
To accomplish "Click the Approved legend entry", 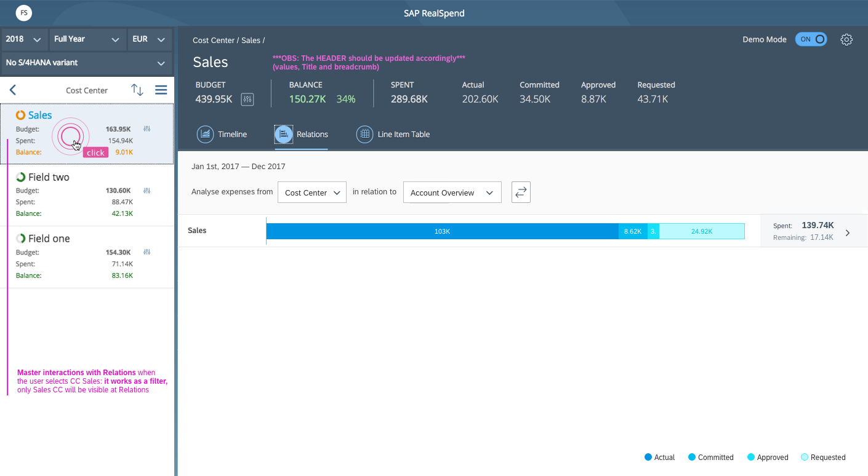I will pyautogui.click(x=768, y=458).
